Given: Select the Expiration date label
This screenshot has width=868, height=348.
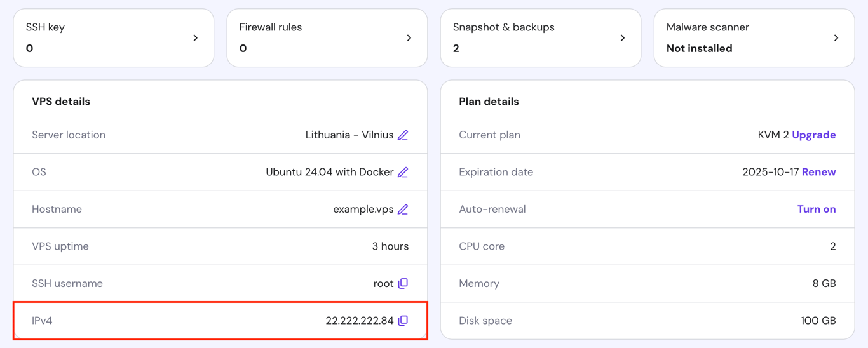Looking at the screenshot, I should pyautogui.click(x=496, y=172).
